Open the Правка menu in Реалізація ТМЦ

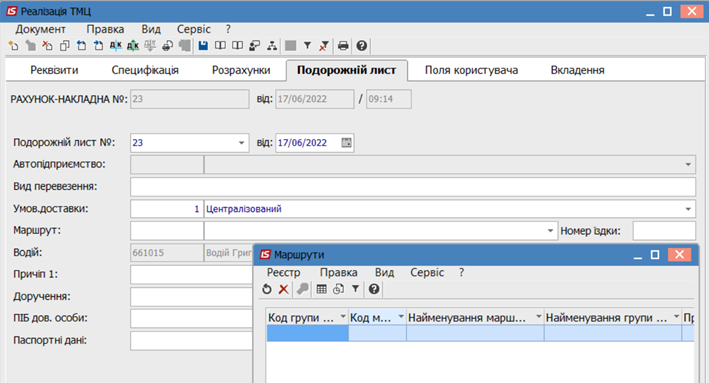[105, 29]
